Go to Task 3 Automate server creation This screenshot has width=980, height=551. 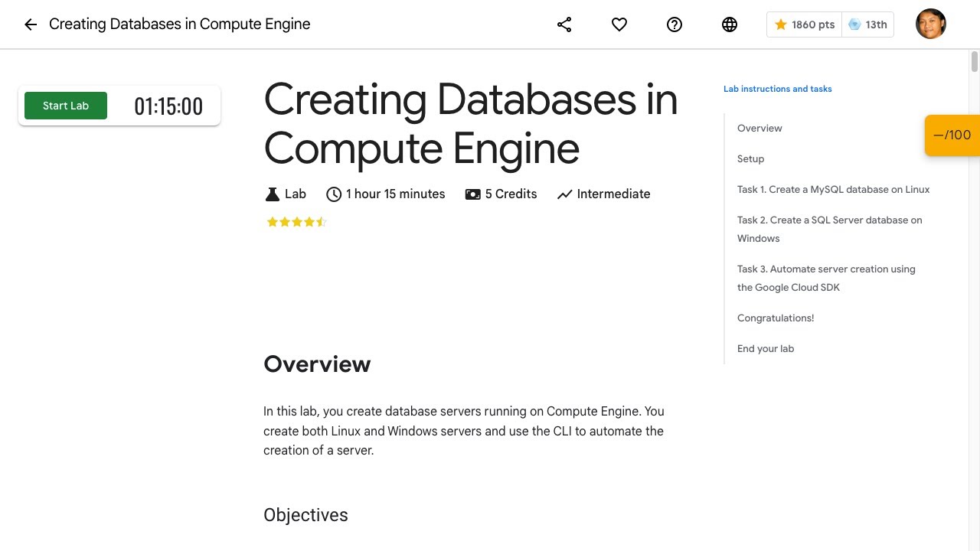click(x=826, y=278)
